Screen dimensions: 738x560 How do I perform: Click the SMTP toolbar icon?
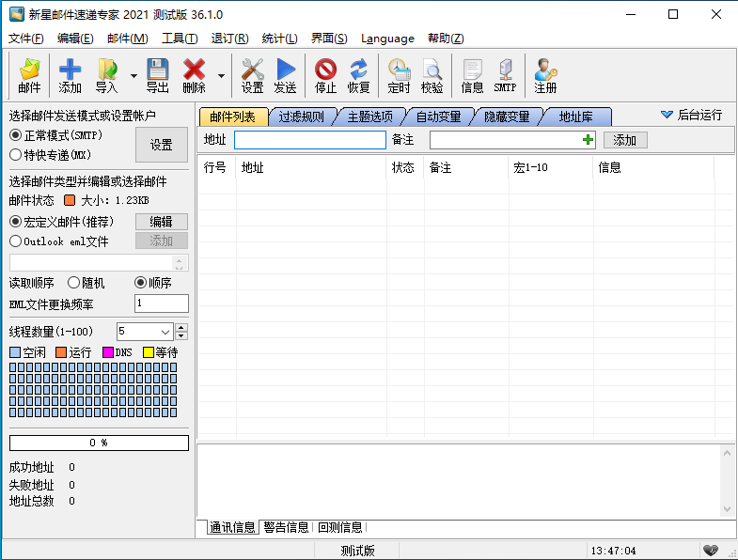pos(505,74)
